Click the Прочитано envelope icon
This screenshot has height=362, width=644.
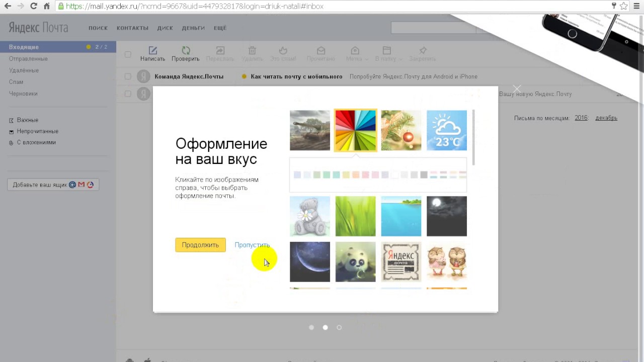(x=320, y=50)
